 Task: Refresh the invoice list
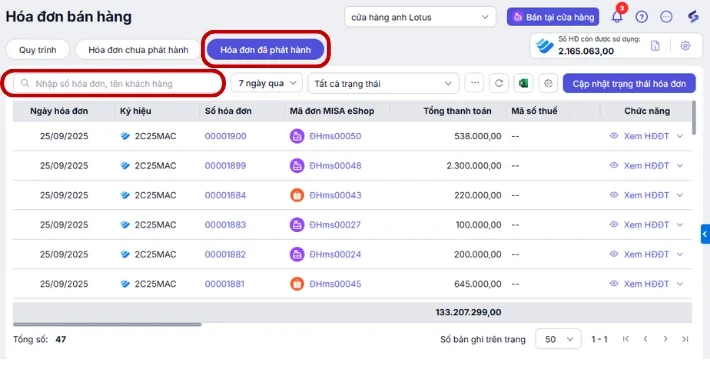pos(499,83)
